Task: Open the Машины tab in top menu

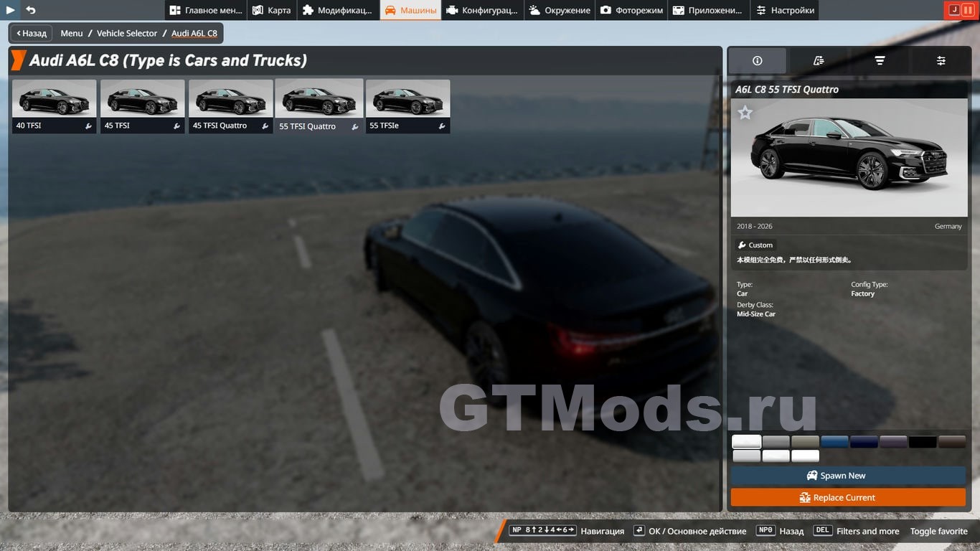Action: pos(410,10)
